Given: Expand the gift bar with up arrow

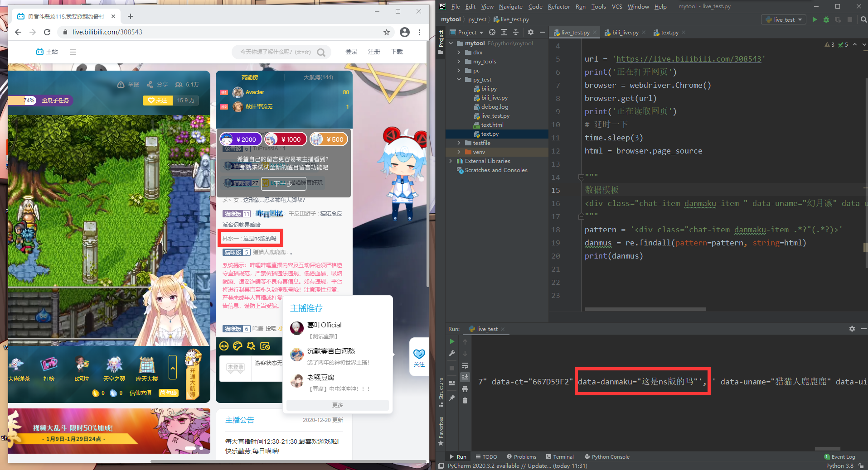Looking at the screenshot, I should (x=173, y=367).
